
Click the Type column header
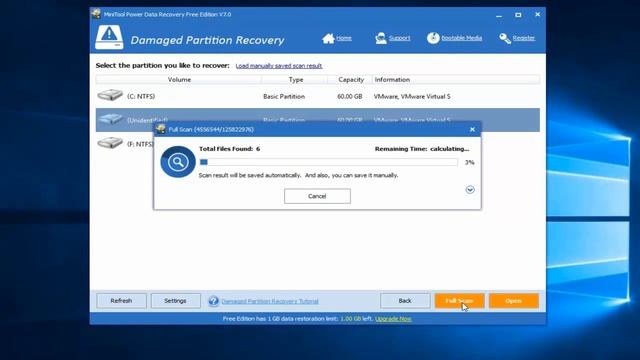click(x=296, y=80)
